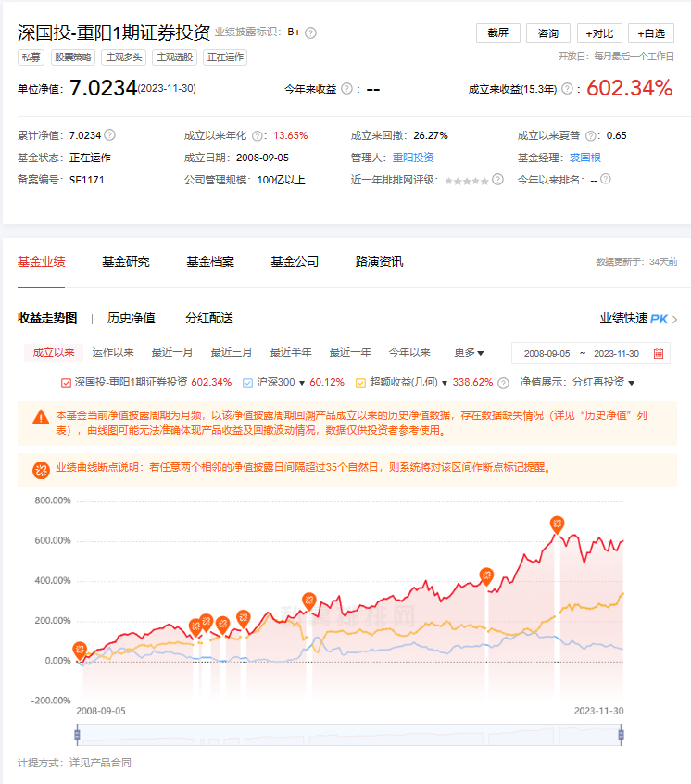Viewport: 691px width, 784px height.
Task: Click the 截屏 button
Action: coord(498,33)
